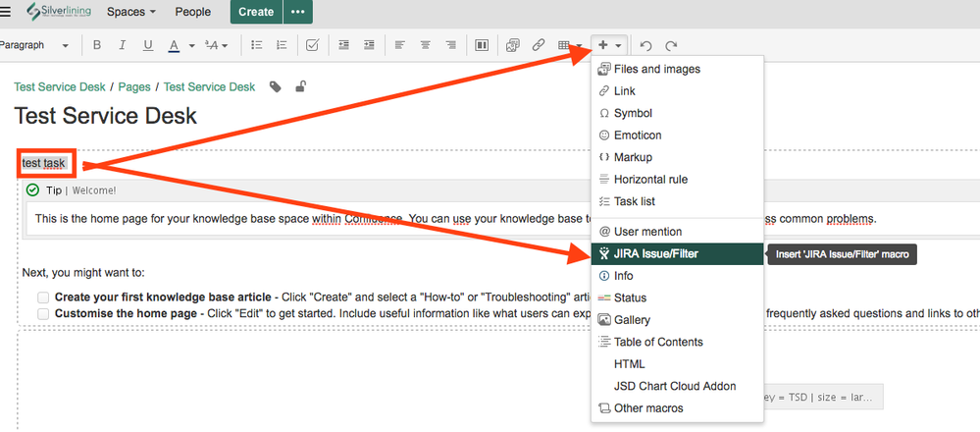The height and width of the screenshot is (432, 980).
Task: Insert a task list from toolbar checkbox
Action: point(313,45)
